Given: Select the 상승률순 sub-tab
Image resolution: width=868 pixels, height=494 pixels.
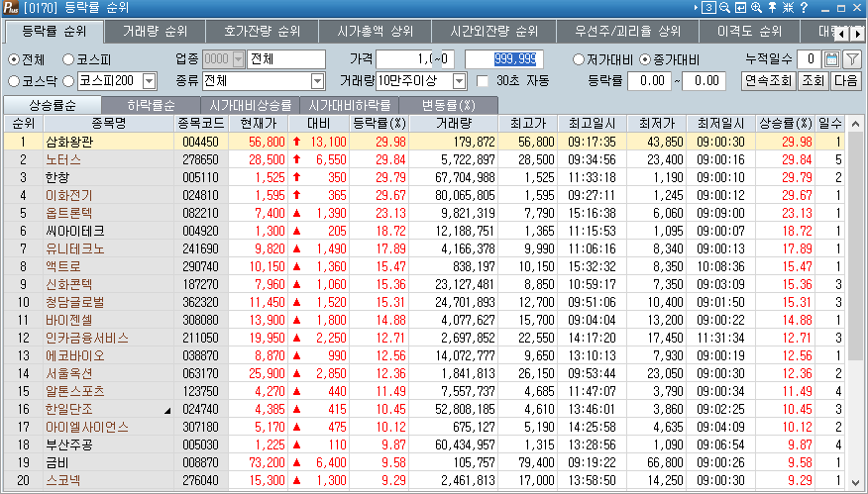Looking at the screenshot, I should click(53, 105).
